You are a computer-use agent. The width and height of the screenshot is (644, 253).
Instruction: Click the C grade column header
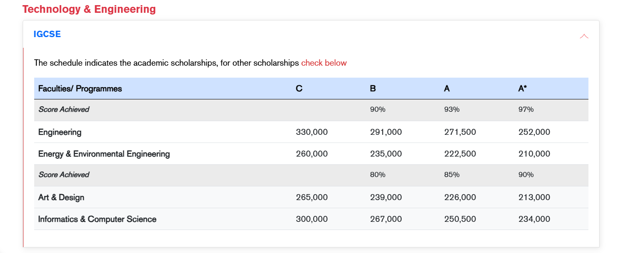299,89
